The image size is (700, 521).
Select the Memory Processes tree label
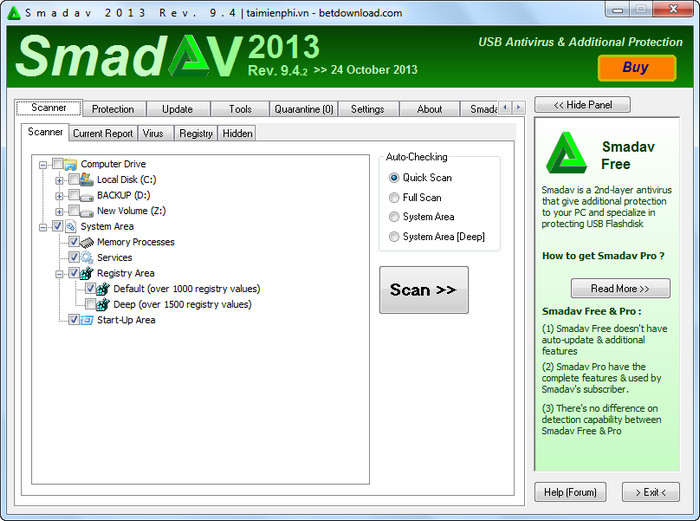coord(136,242)
